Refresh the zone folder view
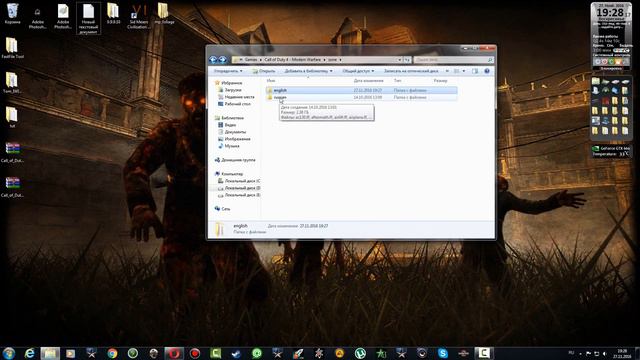The height and width of the screenshot is (360, 640). (407, 60)
